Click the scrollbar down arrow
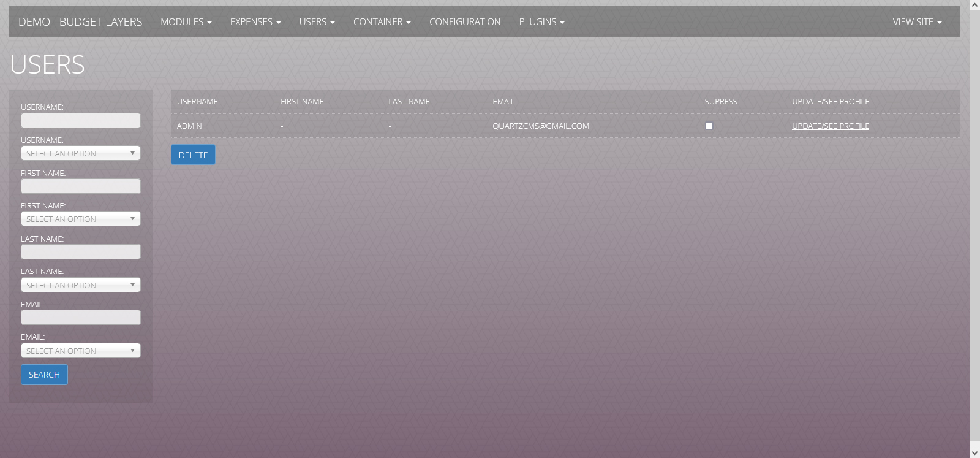Image resolution: width=980 pixels, height=458 pixels. 974,452
